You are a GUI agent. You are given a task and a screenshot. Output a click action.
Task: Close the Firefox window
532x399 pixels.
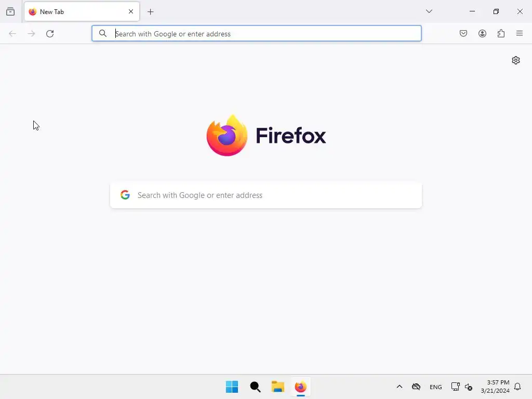click(x=520, y=11)
